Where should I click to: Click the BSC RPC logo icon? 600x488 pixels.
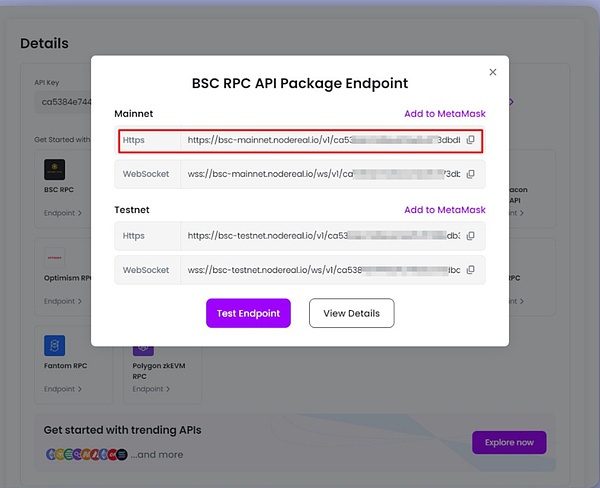click(x=54, y=169)
